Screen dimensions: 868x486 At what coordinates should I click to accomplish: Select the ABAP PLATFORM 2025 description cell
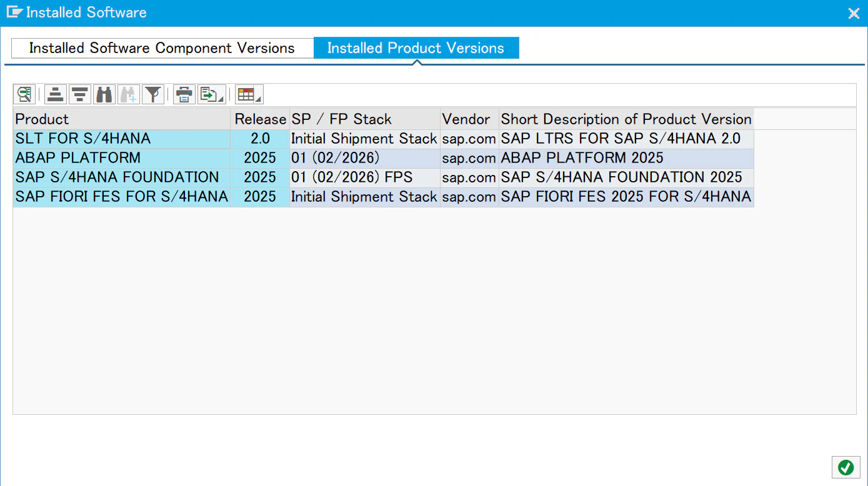[x=626, y=158]
